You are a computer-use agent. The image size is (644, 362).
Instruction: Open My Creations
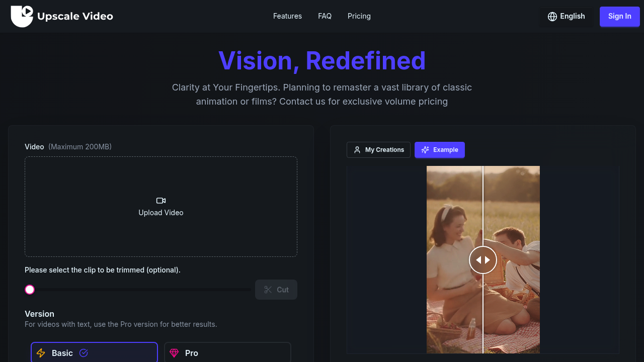pyautogui.click(x=378, y=149)
